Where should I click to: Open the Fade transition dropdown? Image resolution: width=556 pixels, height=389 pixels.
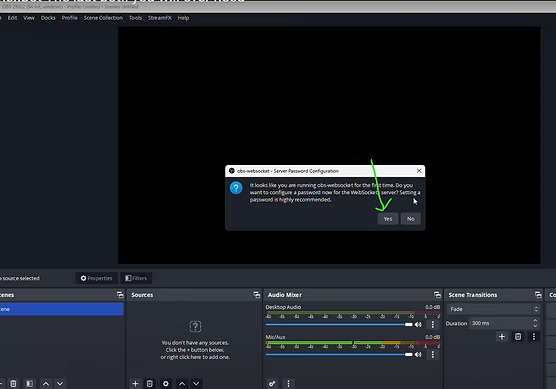tap(493, 309)
